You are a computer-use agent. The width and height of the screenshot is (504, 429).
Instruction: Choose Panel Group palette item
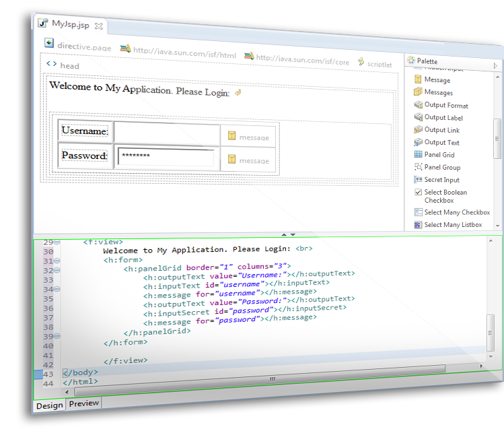coord(442,168)
